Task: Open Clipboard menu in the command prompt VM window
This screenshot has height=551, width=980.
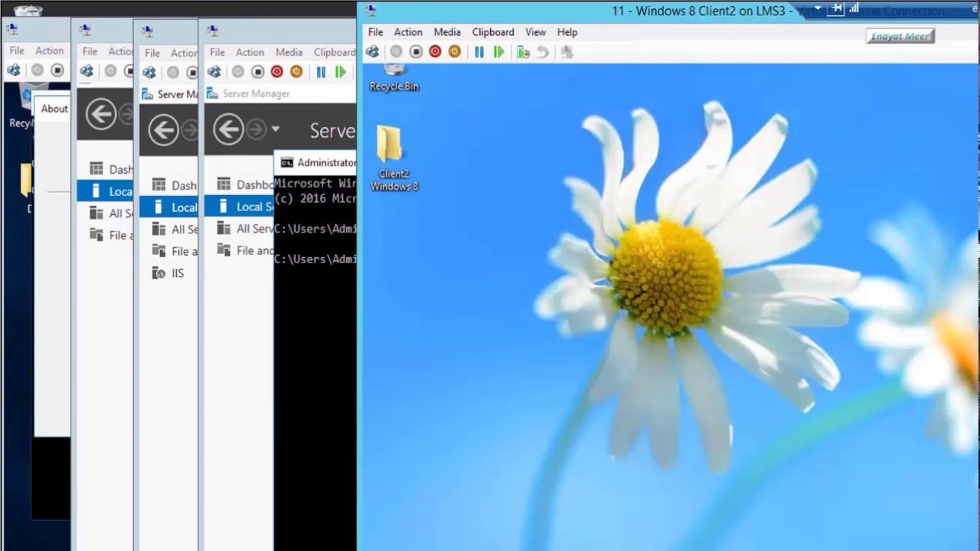Action: (335, 52)
